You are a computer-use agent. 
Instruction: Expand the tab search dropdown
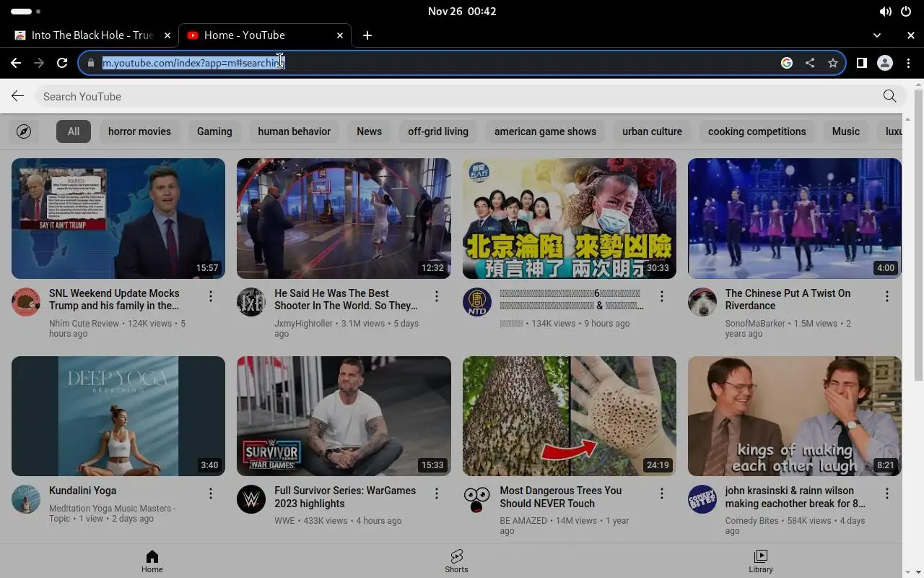[877, 35]
